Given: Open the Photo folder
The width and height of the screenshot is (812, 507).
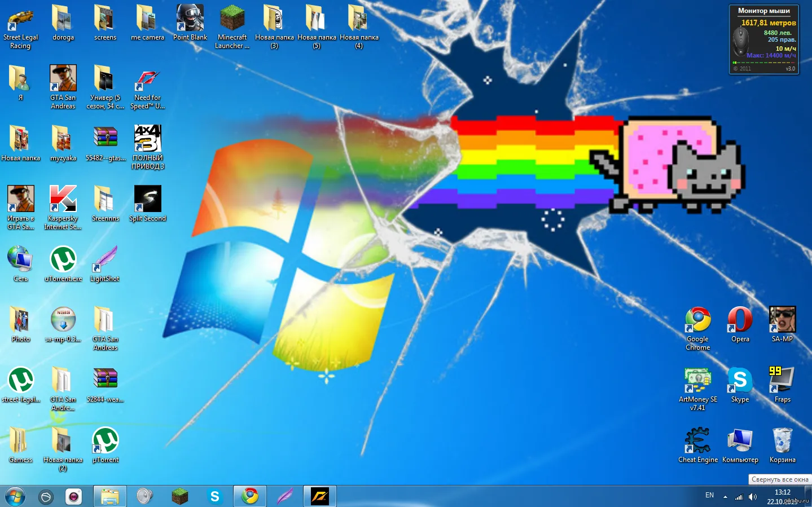Looking at the screenshot, I should 20,324.
